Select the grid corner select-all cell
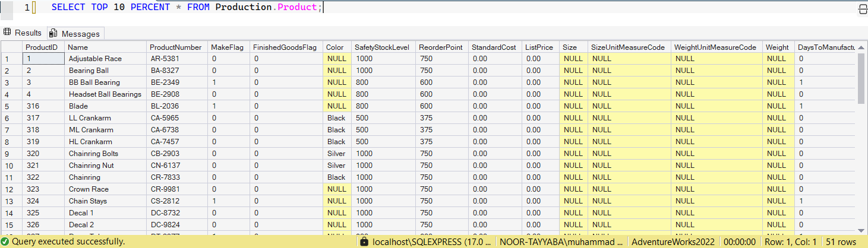 11,47
